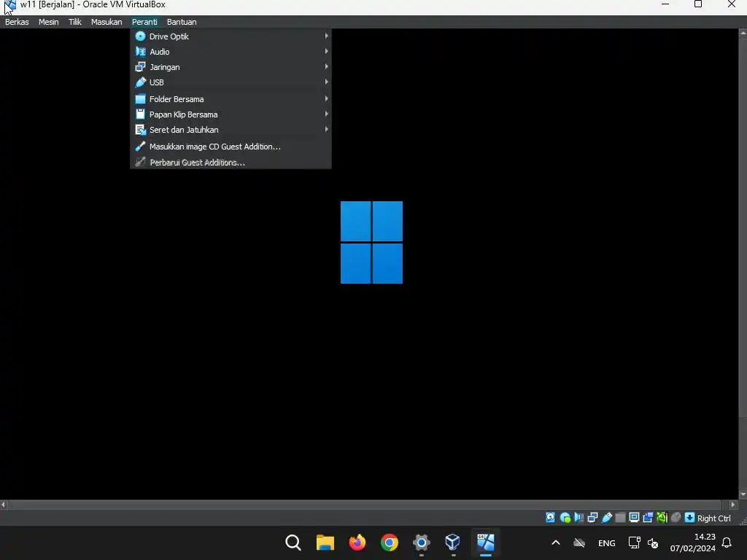The height and width of the screenshot is (560, 747).
Task: Click ENG language indicator in tray
Action: [606, 542]
